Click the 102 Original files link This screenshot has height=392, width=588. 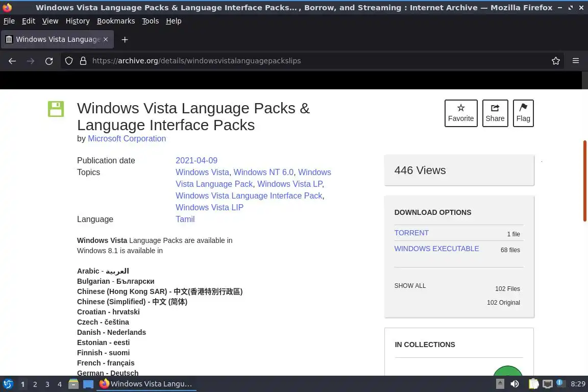[503, 303]
